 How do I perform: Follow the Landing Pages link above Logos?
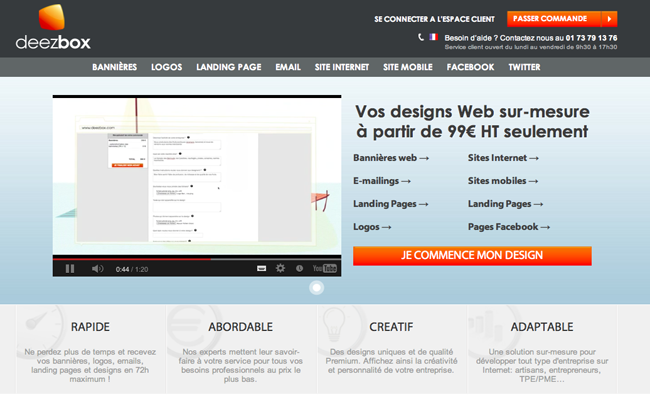pyautogui.click(x=390, y=204)
